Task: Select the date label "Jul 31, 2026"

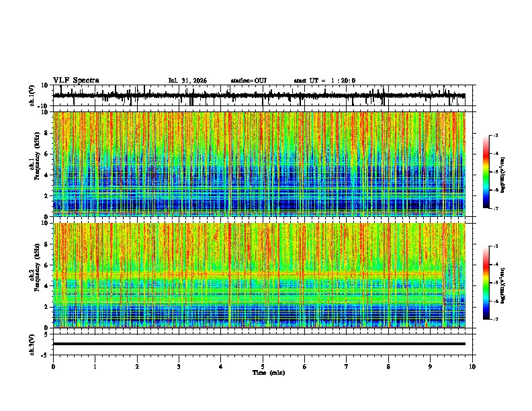Action: point(187,81)
